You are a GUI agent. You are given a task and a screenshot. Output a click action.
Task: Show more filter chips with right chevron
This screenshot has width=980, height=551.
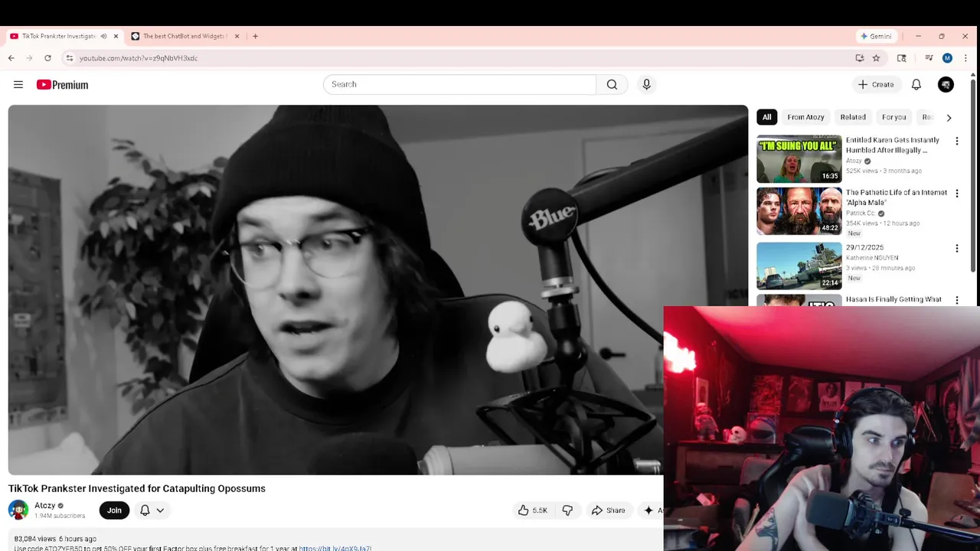click(949, 118)
